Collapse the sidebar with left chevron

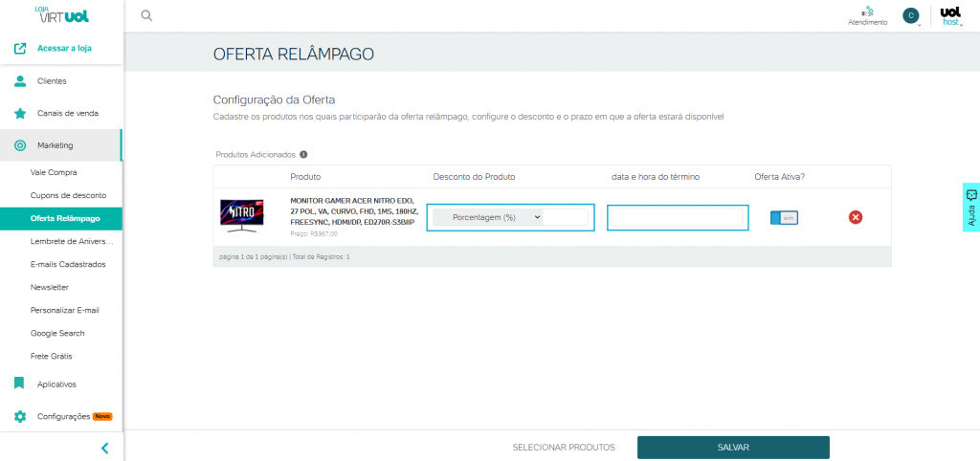[x=104, y=448]
